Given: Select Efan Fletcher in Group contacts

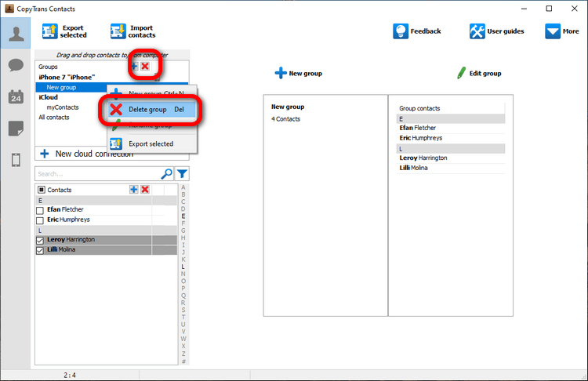Looking at the screenshot, I should 450,129.
